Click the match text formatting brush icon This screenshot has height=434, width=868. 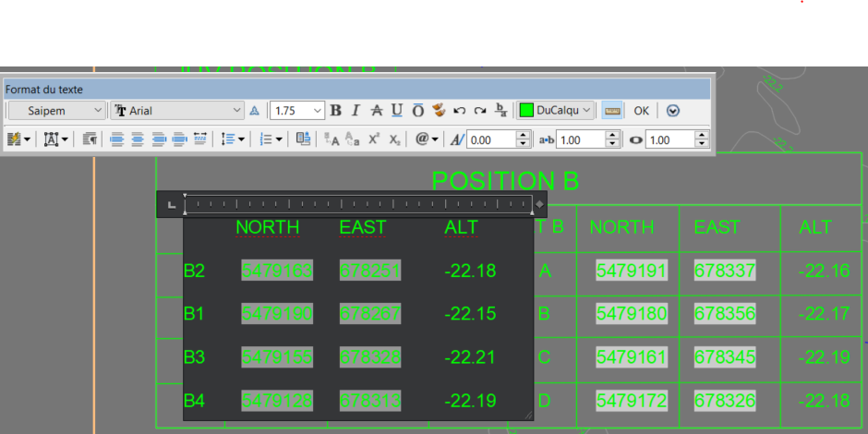point(439,110)
